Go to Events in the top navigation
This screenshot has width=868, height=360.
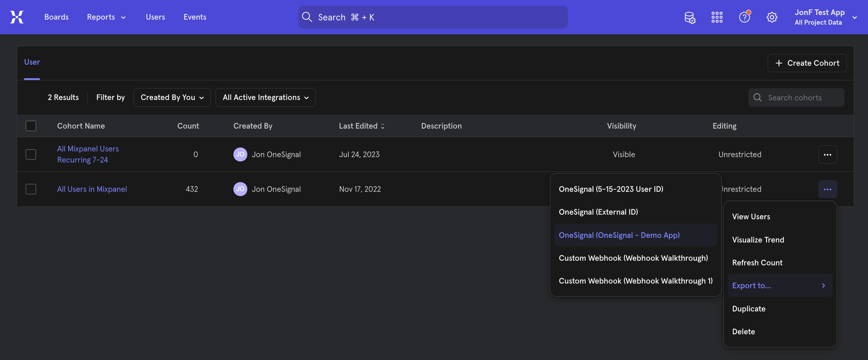pyautogui.click(x=195, y=17)
